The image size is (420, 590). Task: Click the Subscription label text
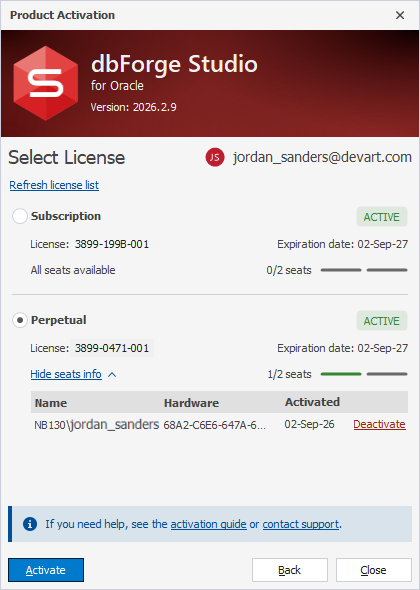(66, 216)
